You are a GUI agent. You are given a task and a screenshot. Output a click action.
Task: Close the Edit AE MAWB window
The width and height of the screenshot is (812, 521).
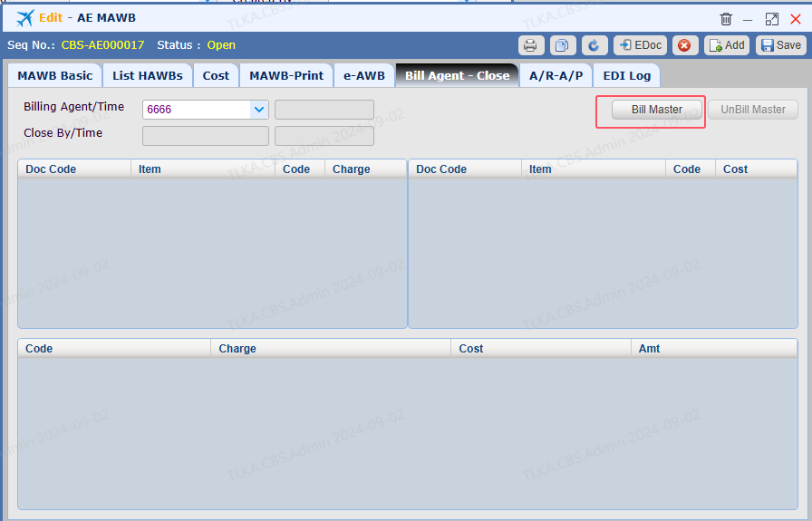pyautogui.click(x=796, y=19)
